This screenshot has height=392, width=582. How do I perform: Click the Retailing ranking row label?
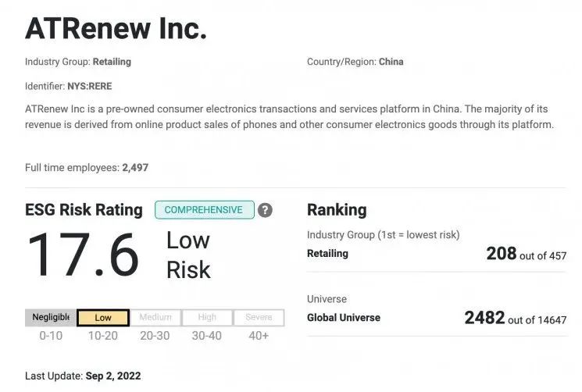[x=327, y=254]
